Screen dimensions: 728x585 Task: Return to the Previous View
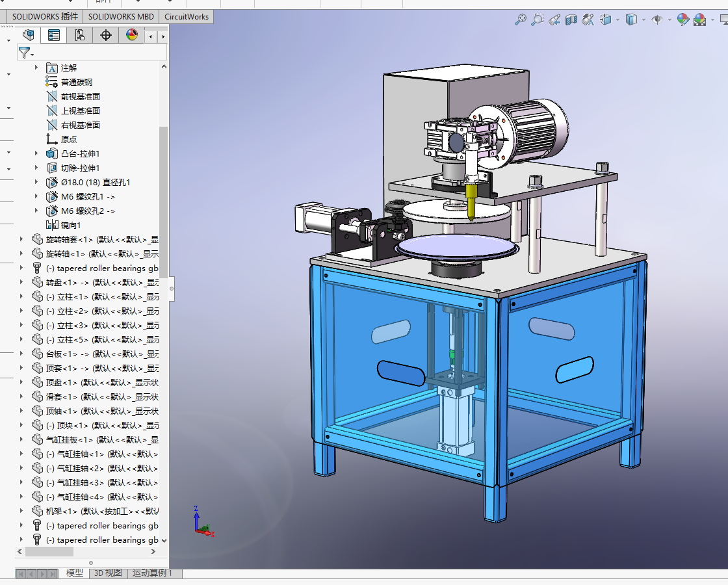(554, 19)
